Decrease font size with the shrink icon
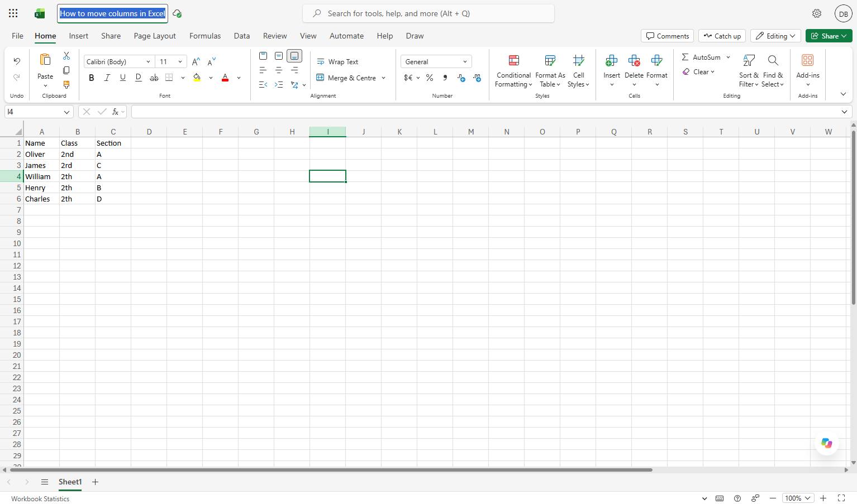The image size is (857, 504). pyautogui.click(x=211, y=62)
